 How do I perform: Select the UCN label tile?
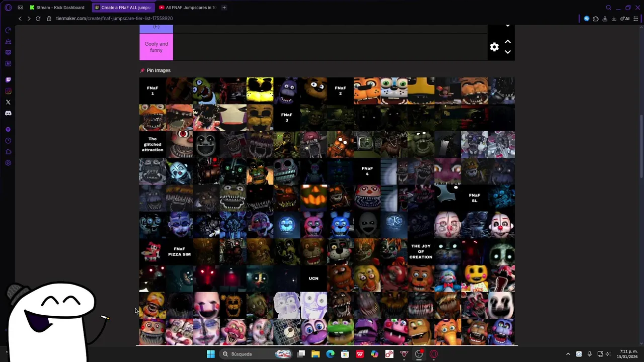coord(313,278)
